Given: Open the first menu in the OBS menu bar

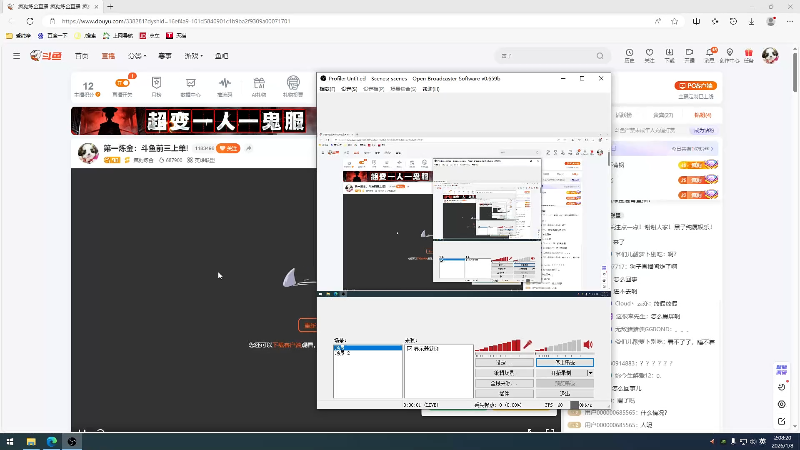Looking at the screenshot, I should click(328, 89).
